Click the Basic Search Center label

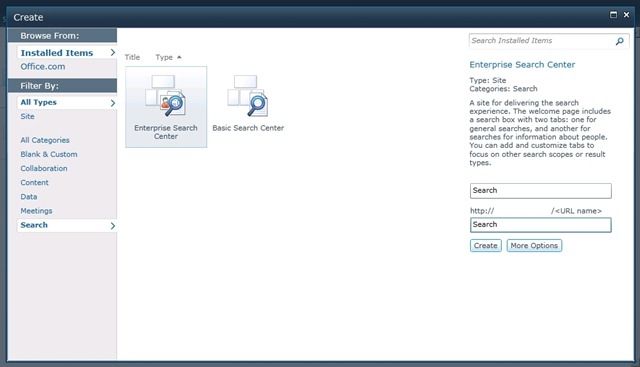pos(248,128)
